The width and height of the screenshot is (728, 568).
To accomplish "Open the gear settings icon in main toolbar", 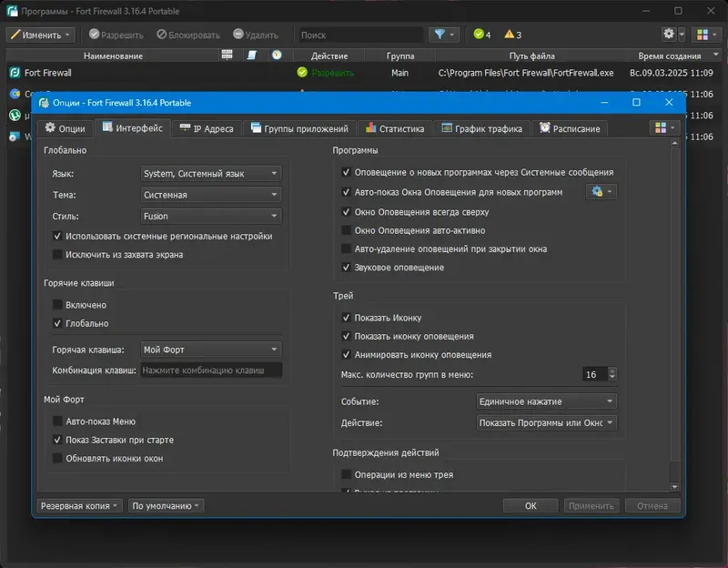I will click(669, 34).
